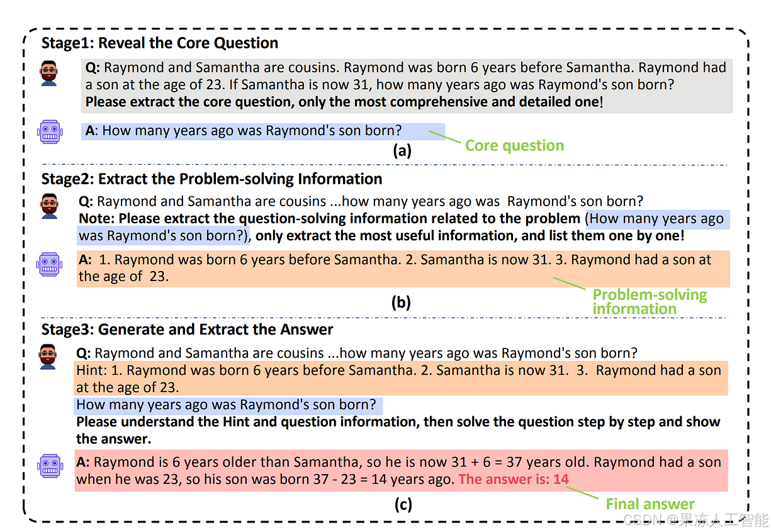The image size is (771, 532).
Task: Click the green 'Problem-solving information' label
Action: pyautogui.click(x=650, y=302)
